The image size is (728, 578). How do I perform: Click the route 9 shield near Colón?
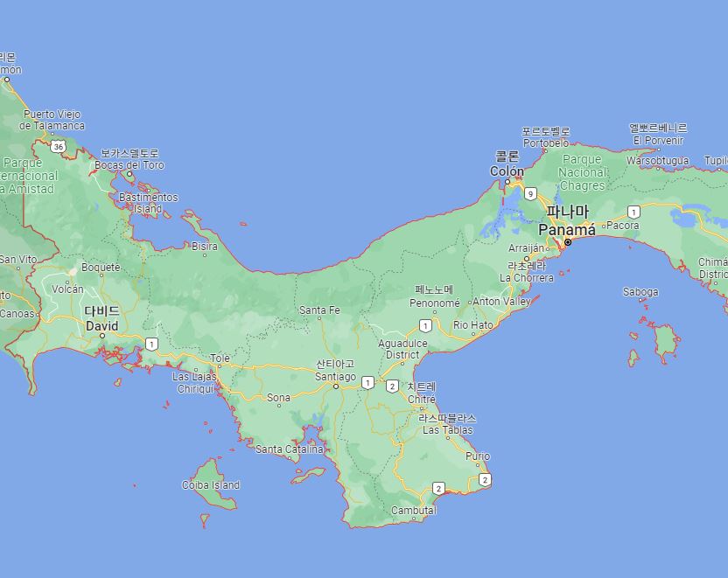[530, 194]
